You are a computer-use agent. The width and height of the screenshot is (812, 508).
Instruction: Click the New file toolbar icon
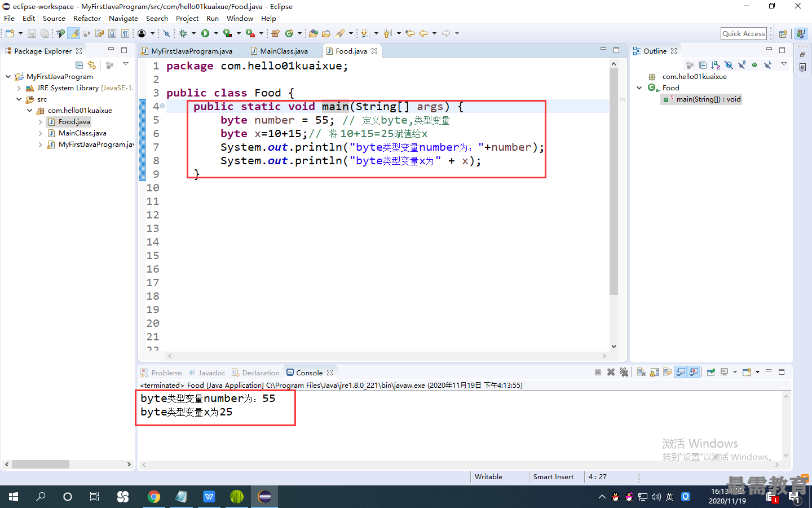[10, 33]
